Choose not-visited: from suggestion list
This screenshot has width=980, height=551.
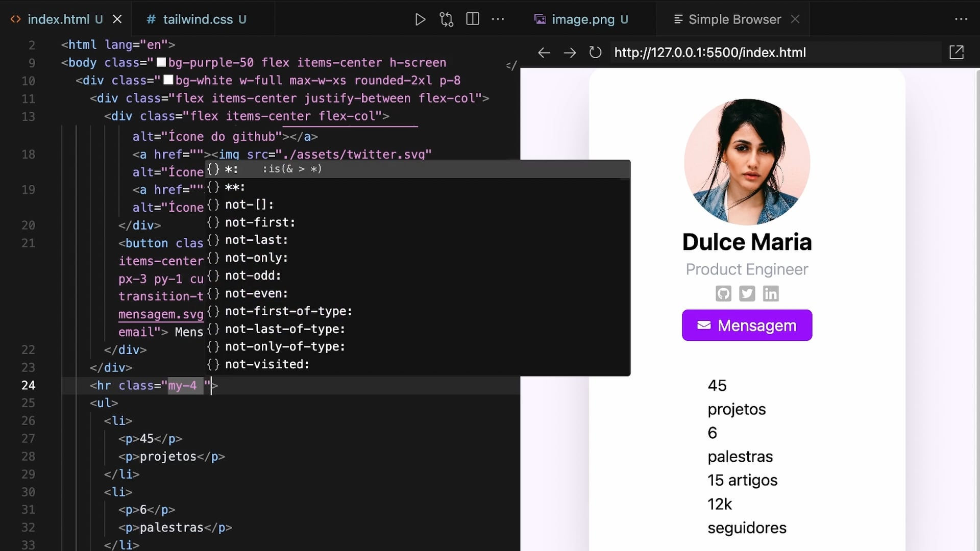click(x=267, y=364)
